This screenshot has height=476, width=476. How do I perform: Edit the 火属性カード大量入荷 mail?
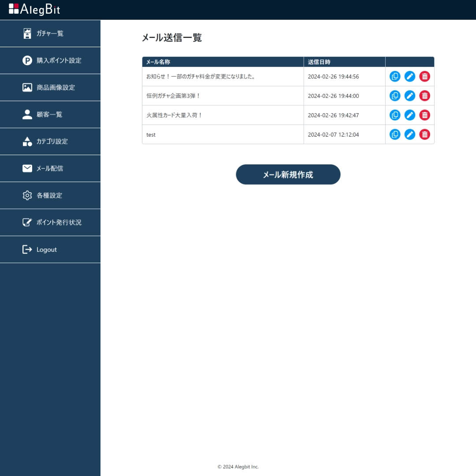pyautogui.click(x=409, y=115)
